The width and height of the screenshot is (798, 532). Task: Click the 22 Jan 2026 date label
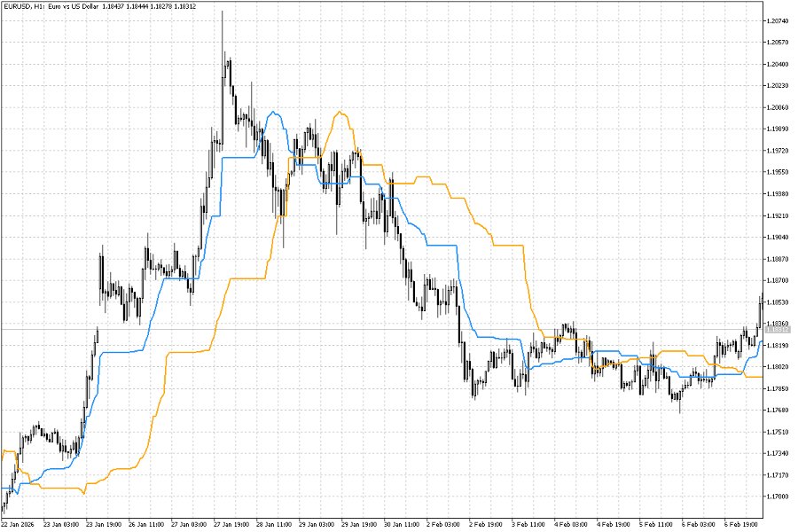coord(18,524)
